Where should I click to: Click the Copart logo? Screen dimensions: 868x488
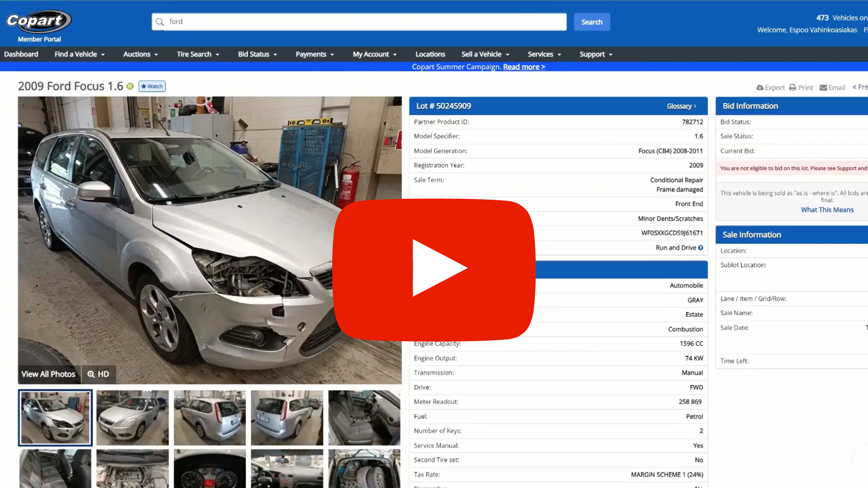[38, 21]
